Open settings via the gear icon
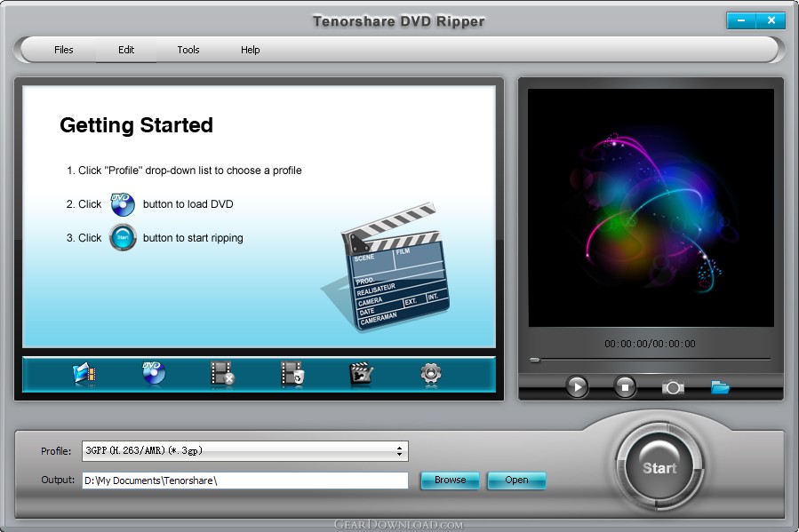Image resolution: width=799 pixels, height=532 pixels. point(431,374)
